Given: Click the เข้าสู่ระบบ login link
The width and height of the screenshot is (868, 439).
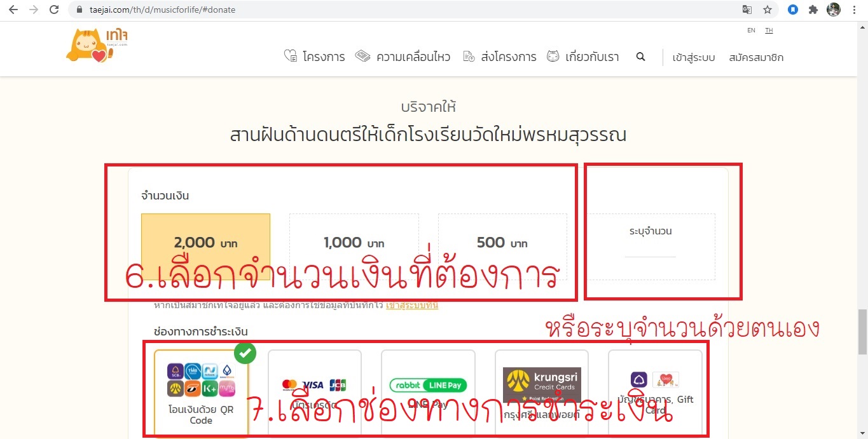Looking at the screenshot, I should 693,58.
